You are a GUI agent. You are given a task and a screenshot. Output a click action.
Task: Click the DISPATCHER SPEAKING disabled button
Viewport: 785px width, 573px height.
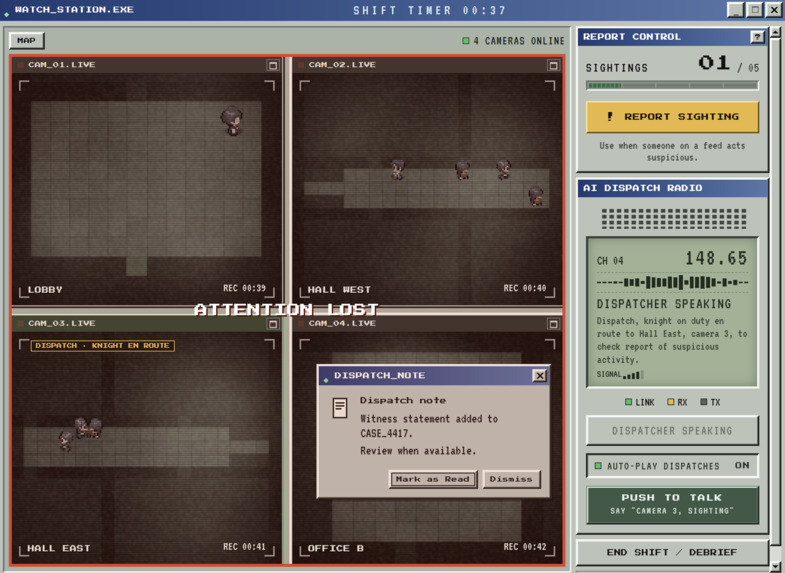tap(672, 430)
